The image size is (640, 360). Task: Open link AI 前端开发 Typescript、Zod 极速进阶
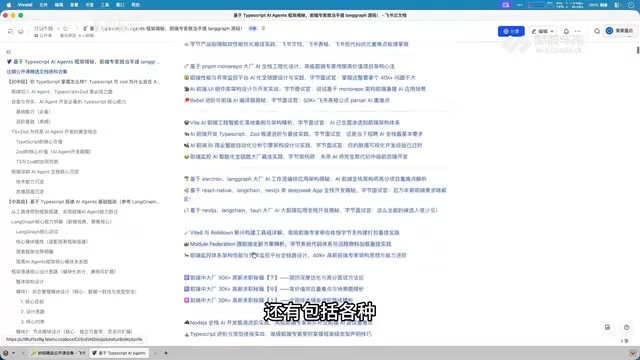pyautogui.click(x=303, y=134)
